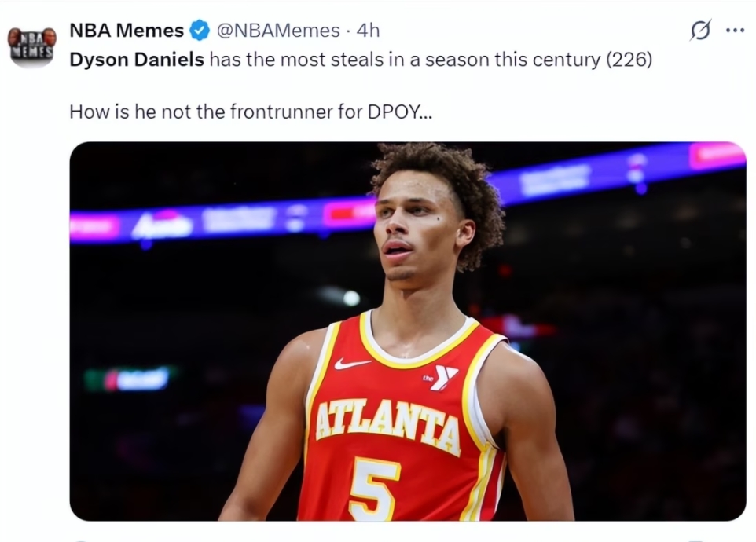Click the blue verified checkmark badge
Screen dimensions: 756x542
click(x=200, y=31)
